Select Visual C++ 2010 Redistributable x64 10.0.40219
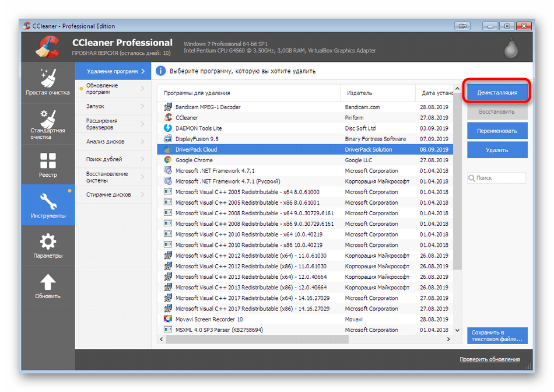The width and height of the screenshot is (554, 392). (305, 234)
